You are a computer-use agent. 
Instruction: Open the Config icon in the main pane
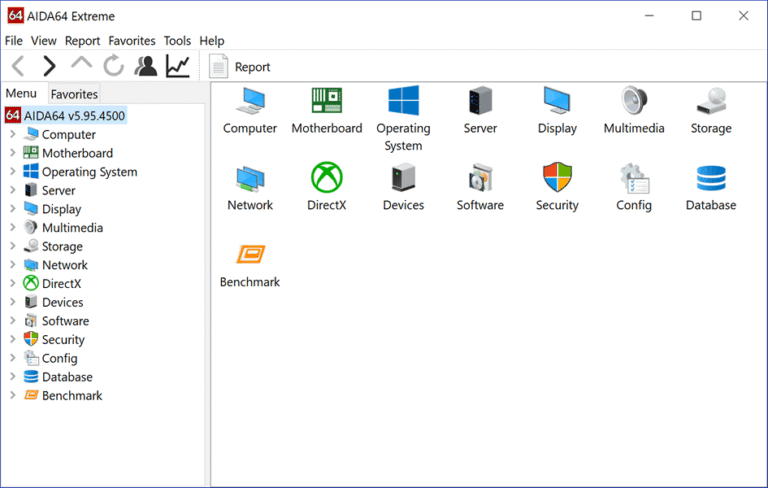click(634, 178)
